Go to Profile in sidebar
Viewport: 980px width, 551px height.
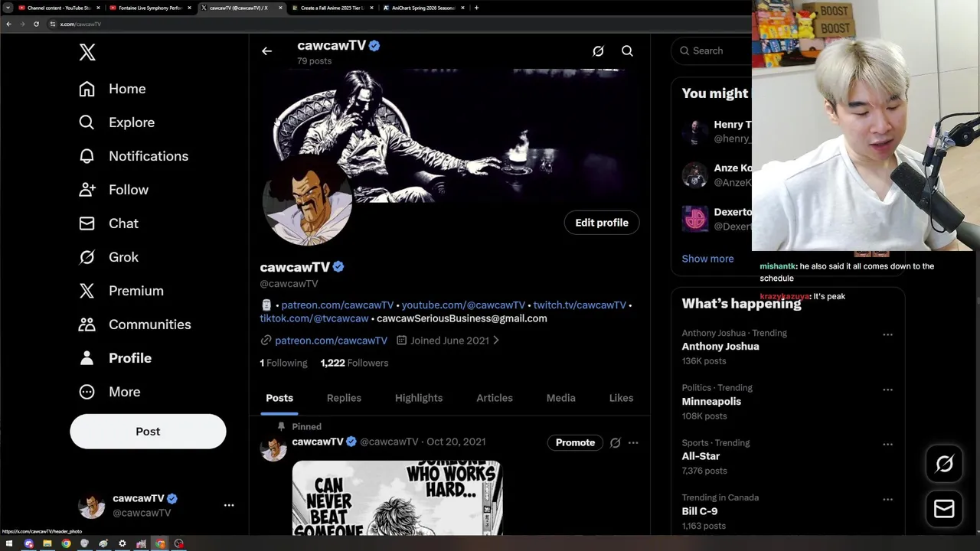tap(115, 358)
